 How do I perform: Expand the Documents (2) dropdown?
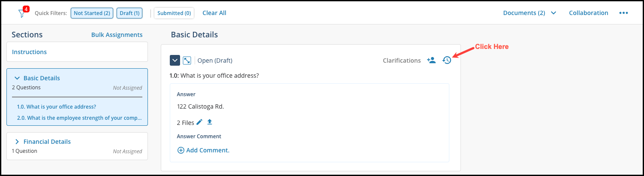pyautogui.click(x=530, y=13)
